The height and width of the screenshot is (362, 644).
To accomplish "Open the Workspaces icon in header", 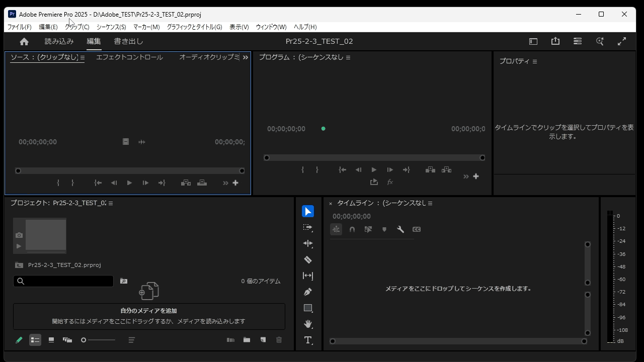I will click(x=533, y=42).
